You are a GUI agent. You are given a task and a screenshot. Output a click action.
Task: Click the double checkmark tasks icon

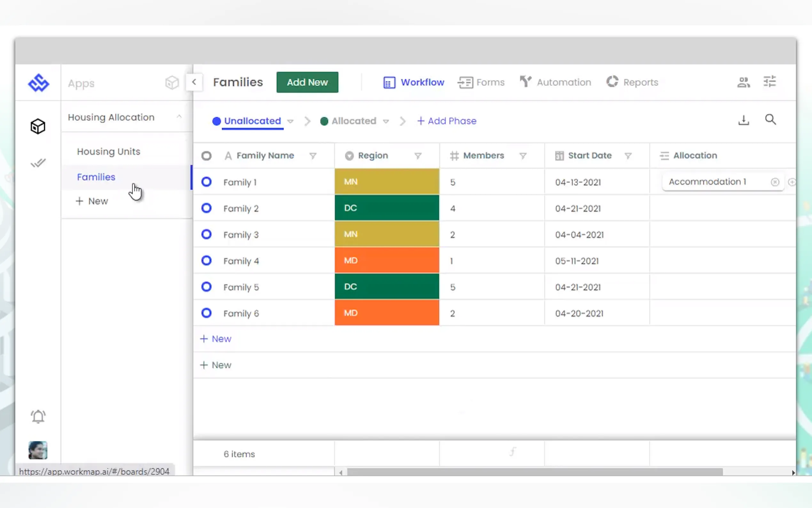point(38,163)
